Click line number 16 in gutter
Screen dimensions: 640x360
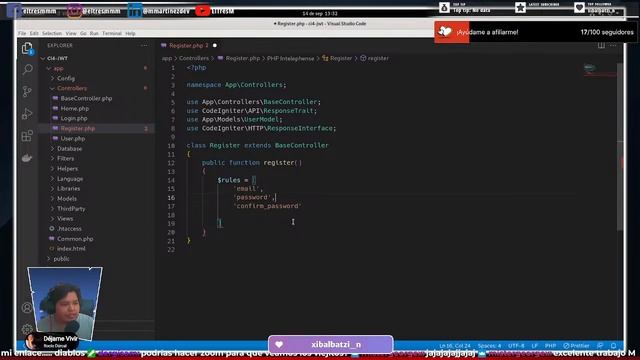171,198
